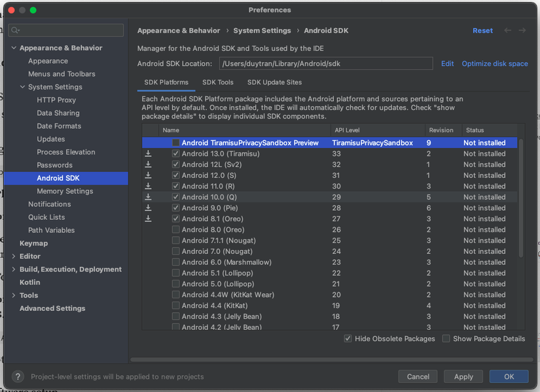540x392 pixels.
Task: Uncheck the Android 10.0 (Q) checkbox
Action: point(176,197)
